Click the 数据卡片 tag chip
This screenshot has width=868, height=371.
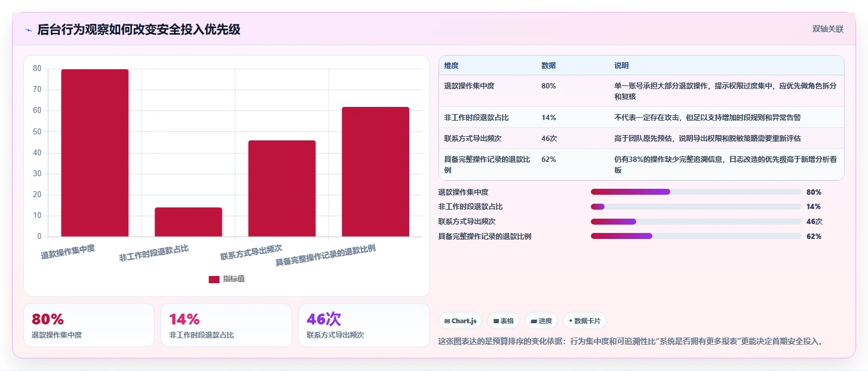(584, 321)
